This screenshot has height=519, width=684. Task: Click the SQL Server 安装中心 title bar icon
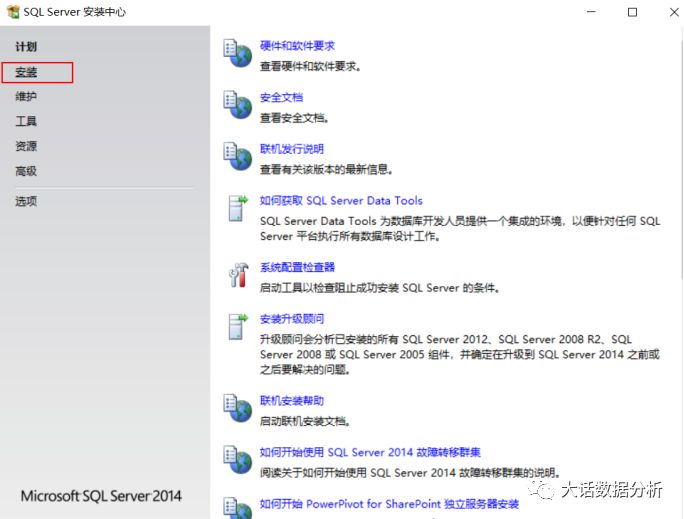coord(14,12)
